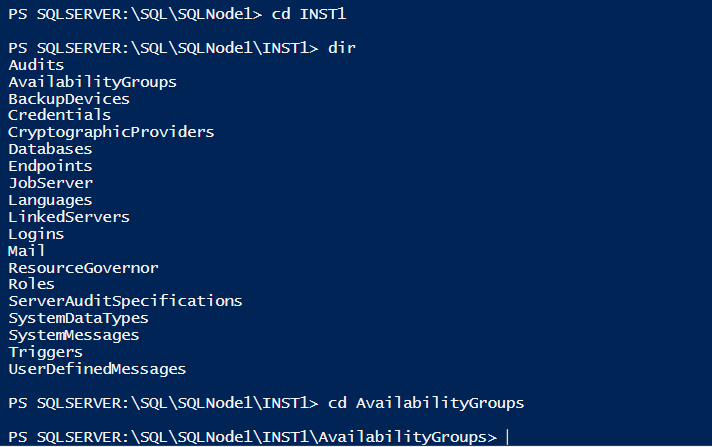
Task: Click the Audits entry in the listing
Action: 36,65
